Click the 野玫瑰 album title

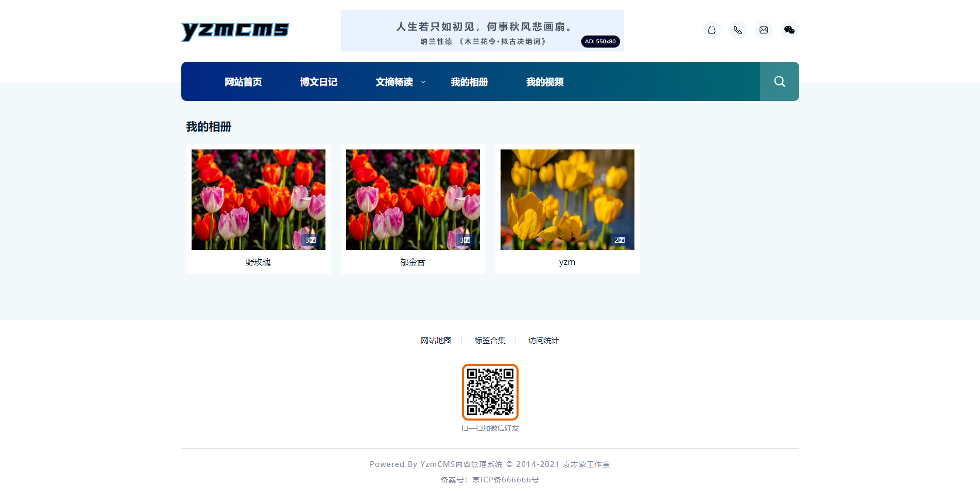259,262
